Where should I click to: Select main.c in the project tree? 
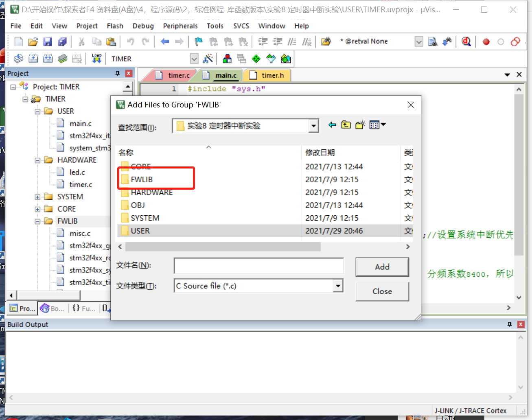[x=80, y=124]
